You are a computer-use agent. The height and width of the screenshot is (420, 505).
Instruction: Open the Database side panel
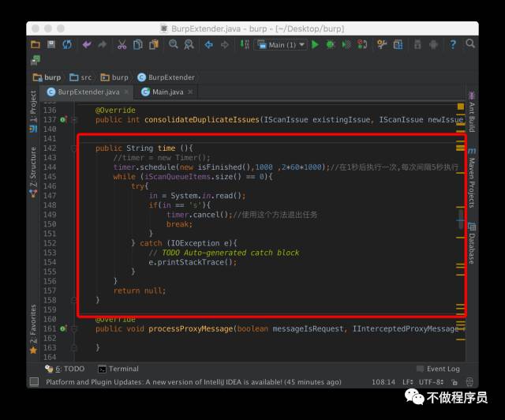click(472, 243)
